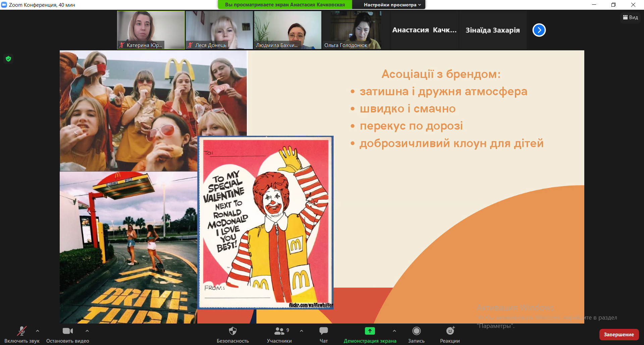Click the muted mic icon on Катерина tile
The height and width of the screenshot is (345, 644).
pos(122,45)
